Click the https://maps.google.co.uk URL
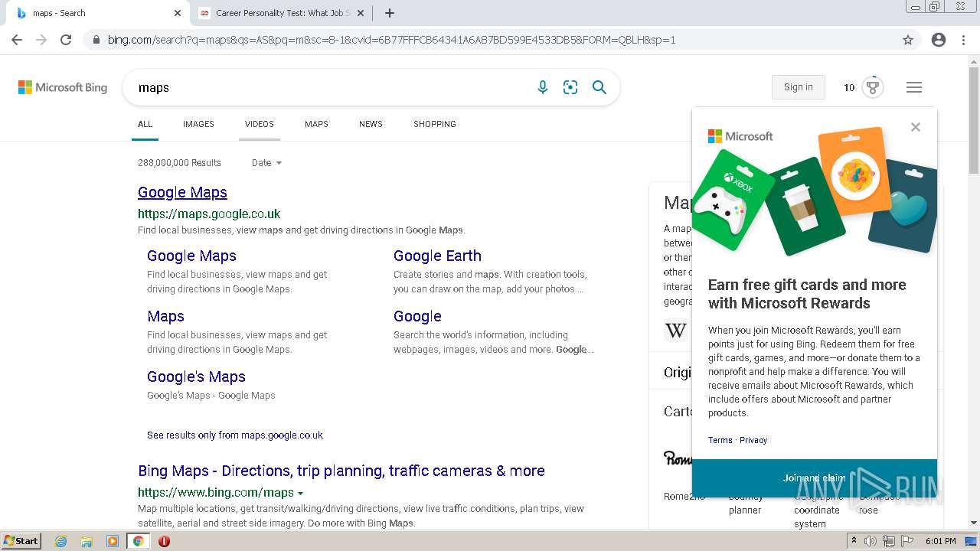 [209, 214]
